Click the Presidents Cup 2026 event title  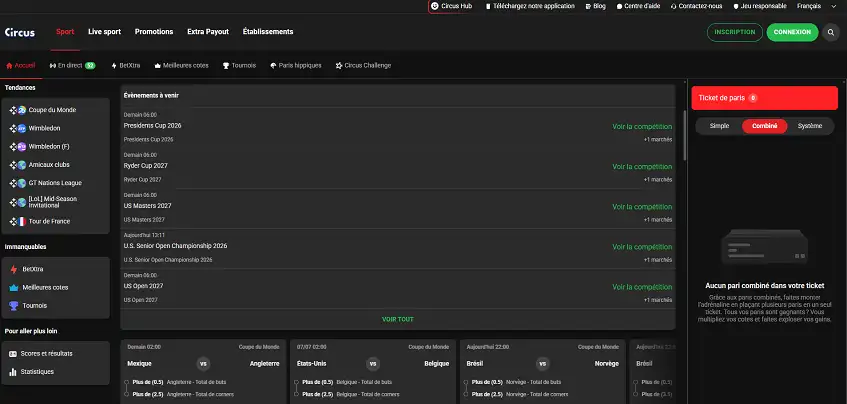152,125
